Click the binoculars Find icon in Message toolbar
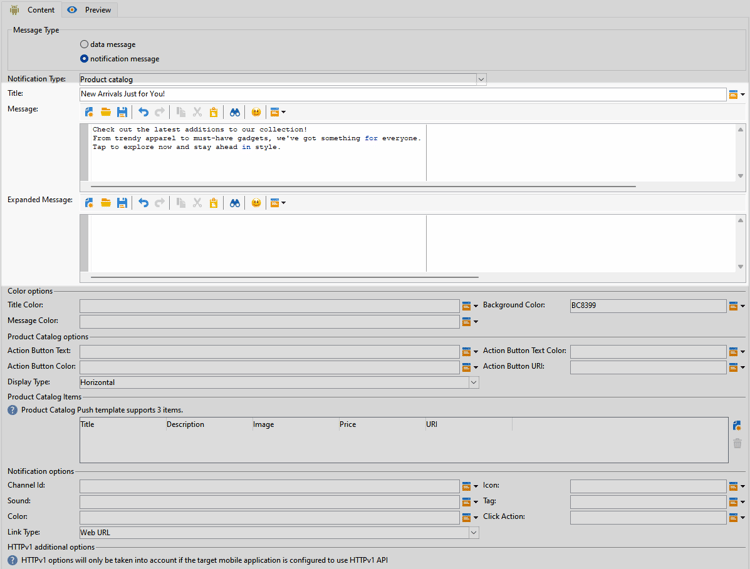The height and width of the screenshot is (569, 750). (x=234, y=112)
